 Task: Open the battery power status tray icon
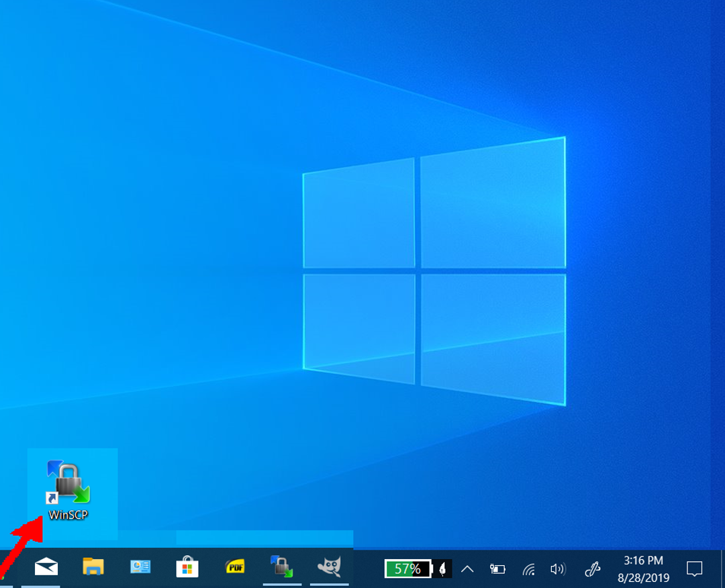(497, 569)
